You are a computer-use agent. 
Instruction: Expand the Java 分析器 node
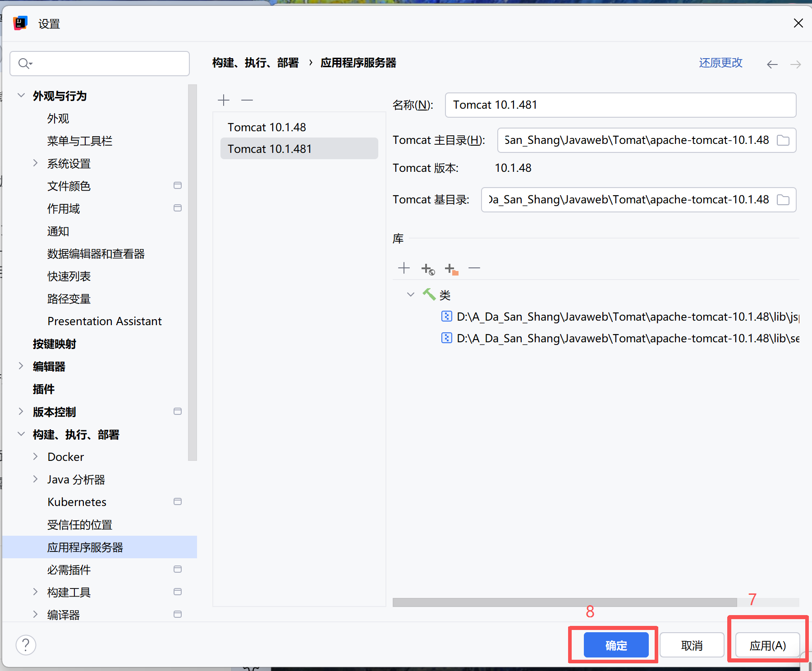(35, 479)
